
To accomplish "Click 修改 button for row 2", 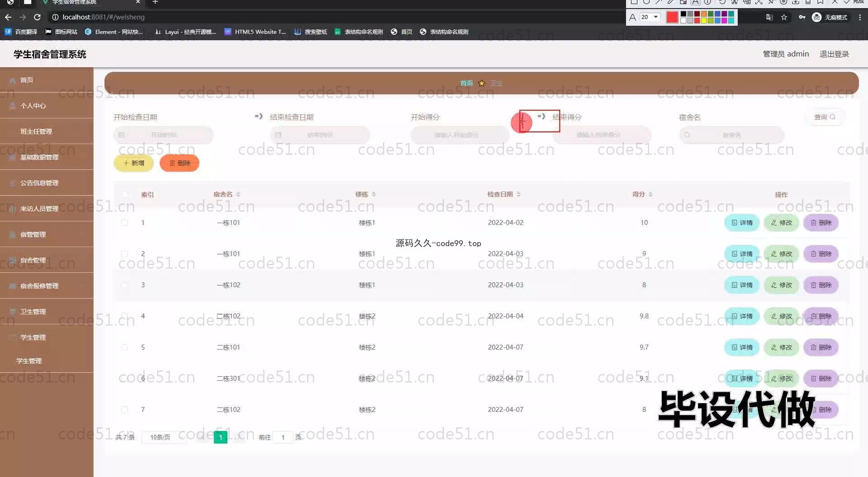I will click(x=782, y=254).
